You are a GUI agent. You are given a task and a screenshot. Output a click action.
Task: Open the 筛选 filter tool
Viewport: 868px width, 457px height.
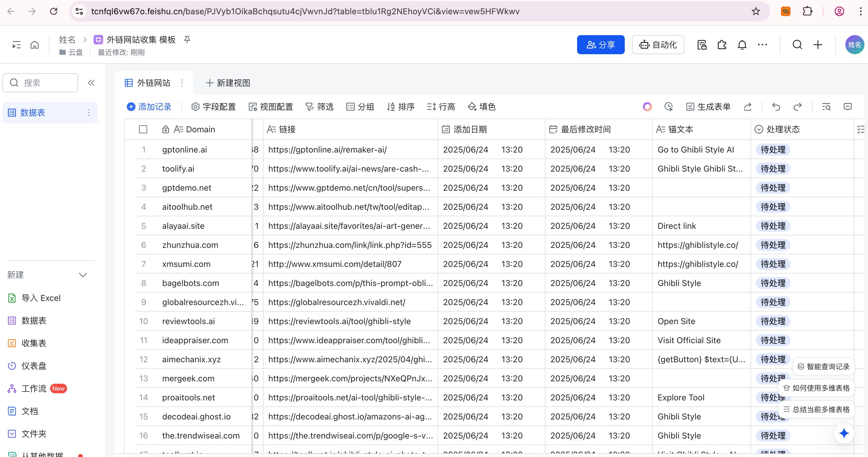(320, 107)
